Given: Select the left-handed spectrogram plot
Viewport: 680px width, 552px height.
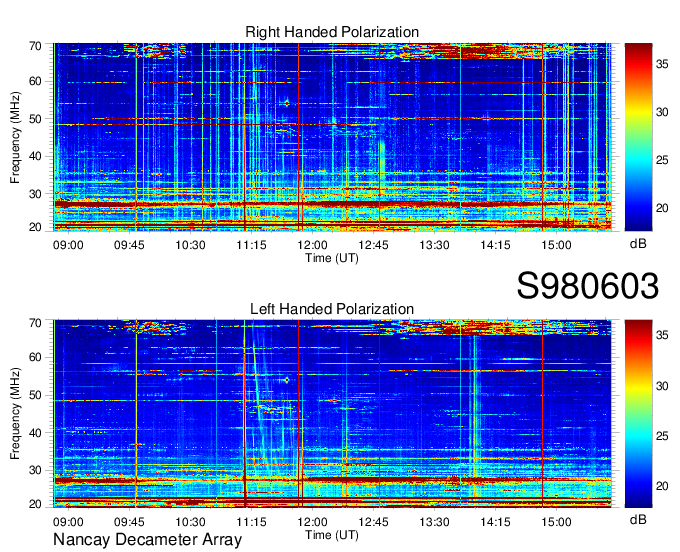Looking at the screenshot, I should 332,414.
